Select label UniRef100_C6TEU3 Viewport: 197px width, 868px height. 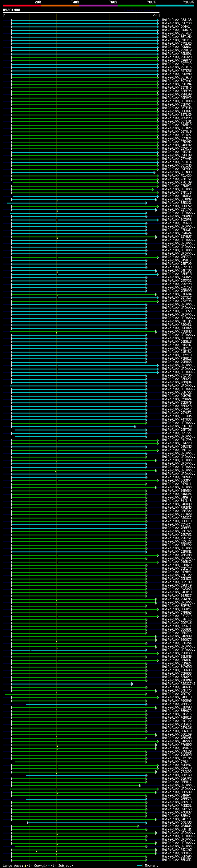tap(177, 108)
